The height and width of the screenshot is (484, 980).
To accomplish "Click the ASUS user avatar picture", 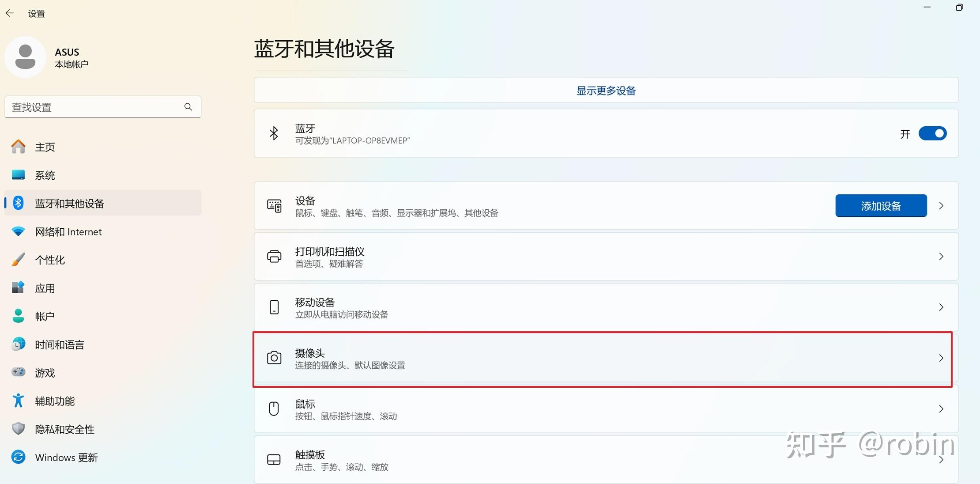I will coord(25,57).
